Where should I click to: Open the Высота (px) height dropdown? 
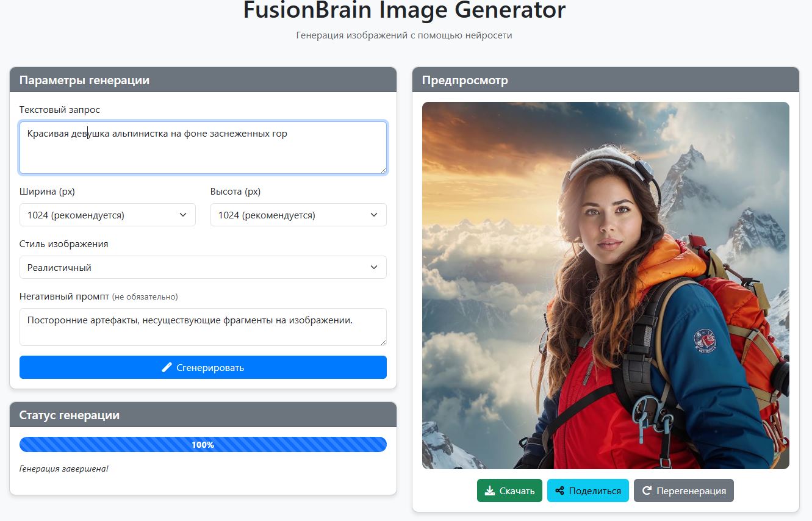pos(298,215)
